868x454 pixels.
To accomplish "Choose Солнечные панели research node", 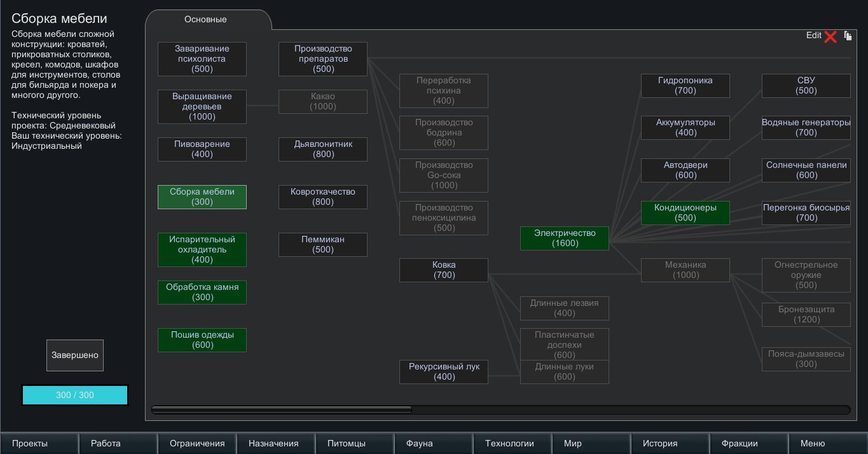I will coord(806,170).
